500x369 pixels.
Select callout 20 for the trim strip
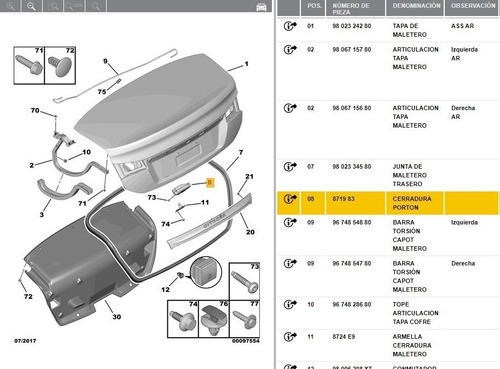point(250,232)
